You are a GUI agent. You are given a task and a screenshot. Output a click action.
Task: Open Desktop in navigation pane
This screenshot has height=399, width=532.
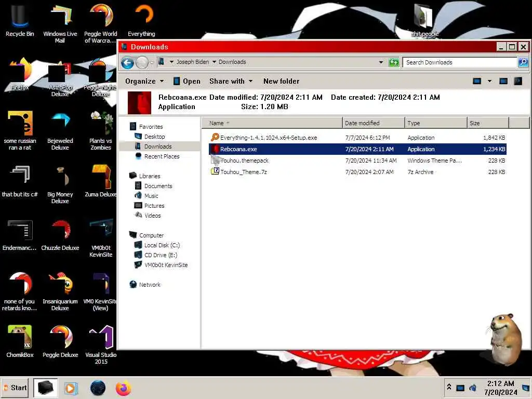150,137
